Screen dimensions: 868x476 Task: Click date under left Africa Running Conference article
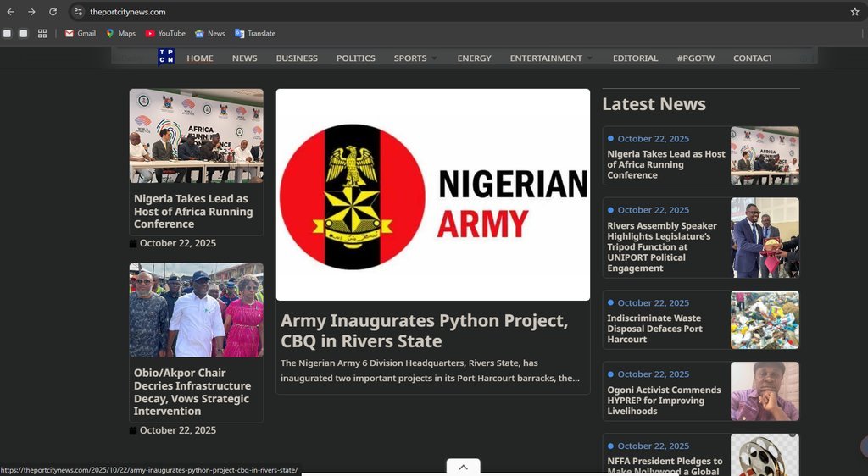[x=178, y=243]
